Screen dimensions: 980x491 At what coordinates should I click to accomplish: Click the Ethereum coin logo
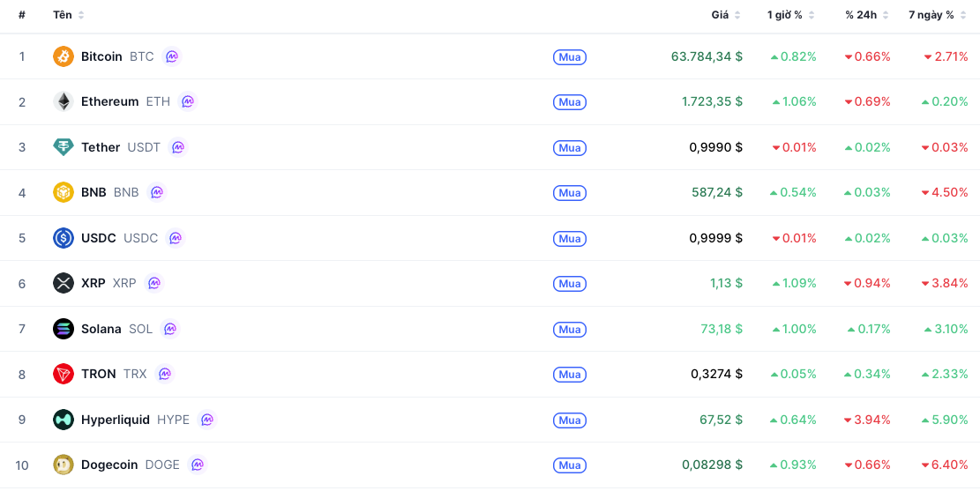[64, 102]
